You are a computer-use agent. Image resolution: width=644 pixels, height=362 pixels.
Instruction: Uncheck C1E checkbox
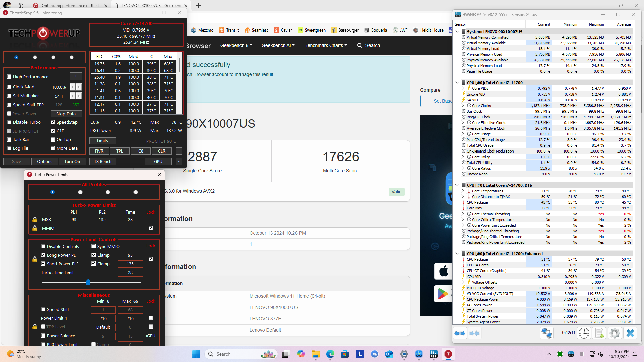[x=53, y=131]
